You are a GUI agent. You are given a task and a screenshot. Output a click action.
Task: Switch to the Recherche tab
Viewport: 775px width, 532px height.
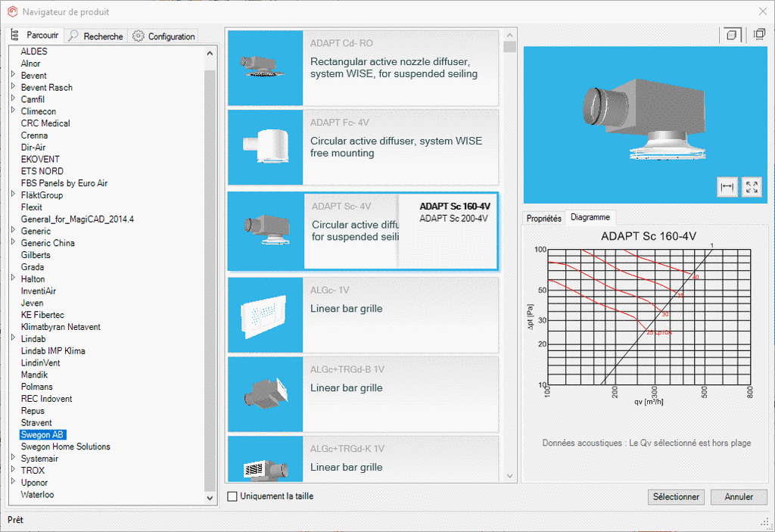click(x=95, y=36)
